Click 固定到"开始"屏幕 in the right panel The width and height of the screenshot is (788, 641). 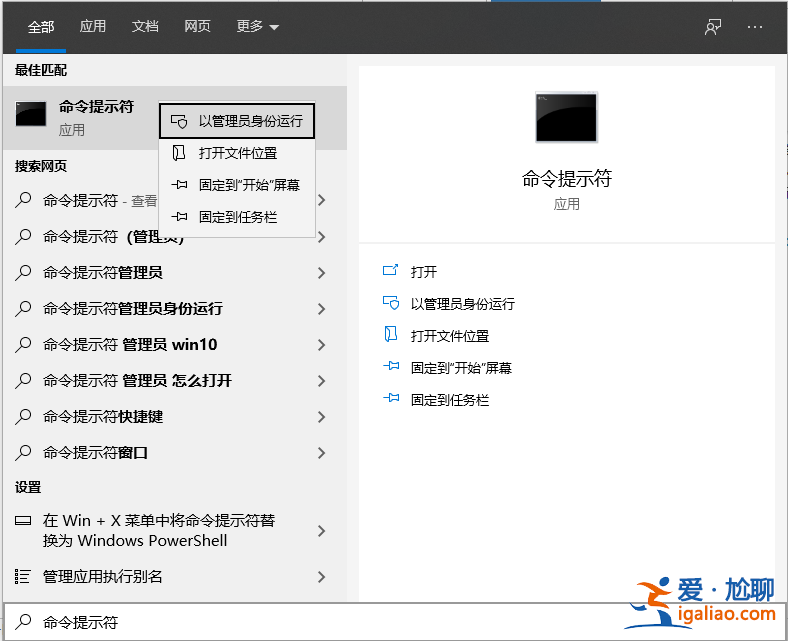461,368
